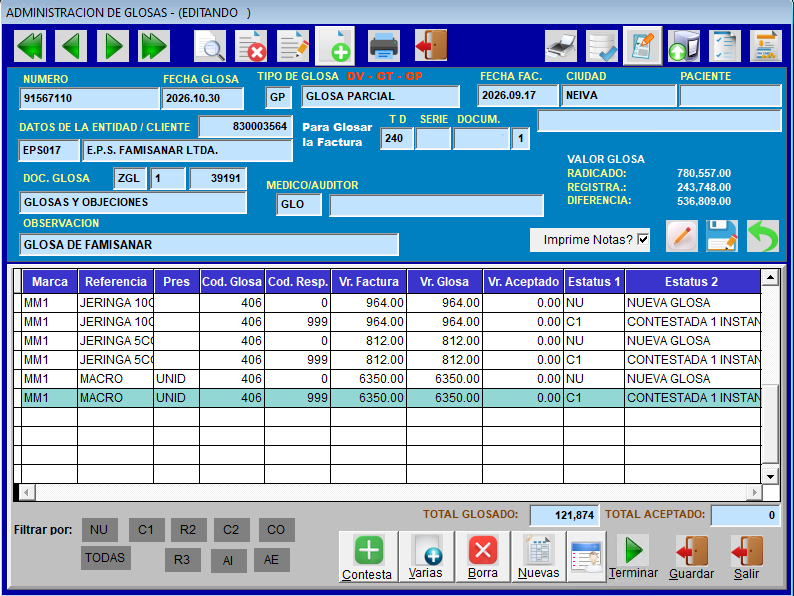Click the Varias button
The height and width of the screenshot is (596, 794).
click(x=426, y=557)
